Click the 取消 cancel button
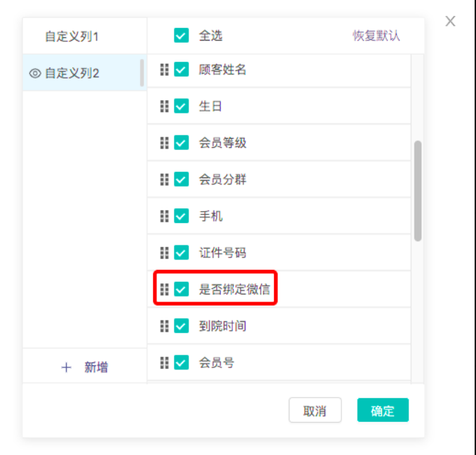 point(315,410)
